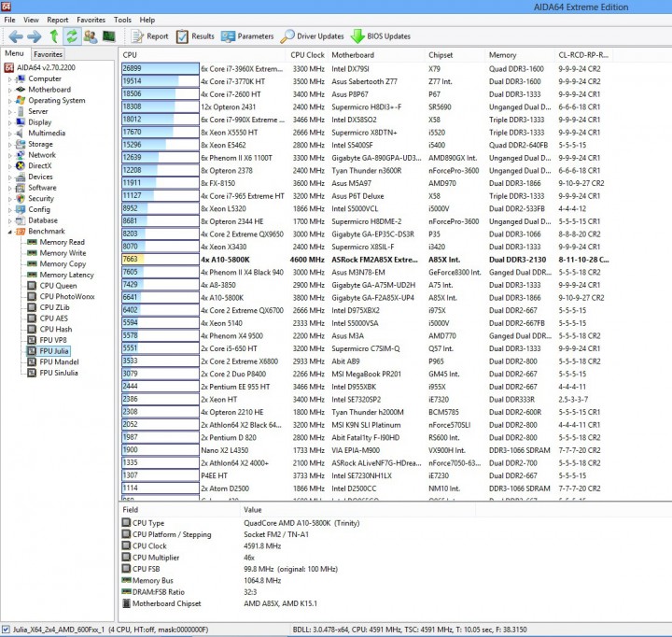Click the users toolbar icon
This screenshot has width=672, height=637.
click(x=91, y=36)
